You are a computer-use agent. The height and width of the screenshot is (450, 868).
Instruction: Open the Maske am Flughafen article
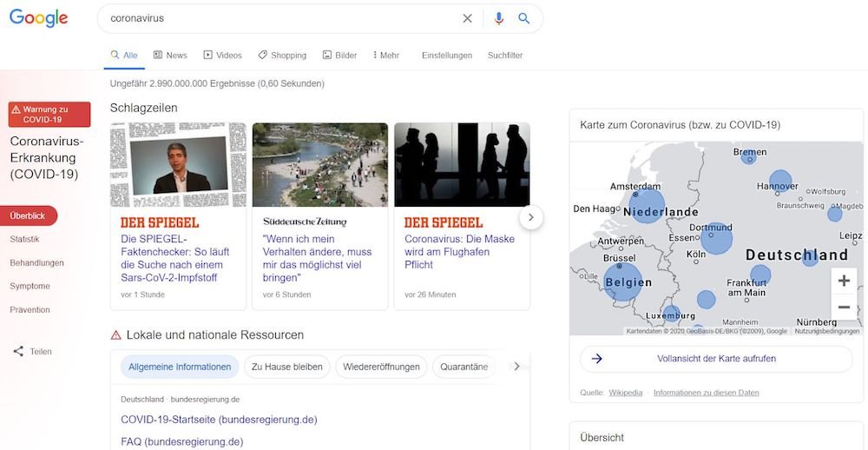(459, 252)
